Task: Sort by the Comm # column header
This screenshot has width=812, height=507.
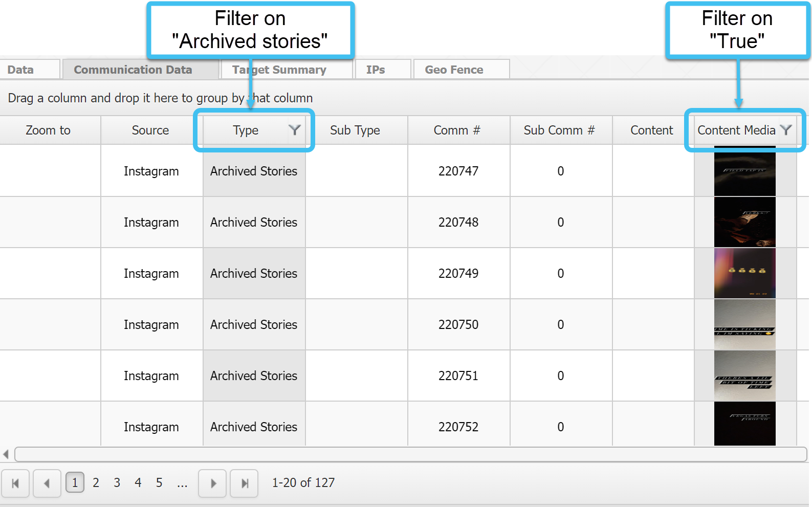Action: click(x=457, y=130)
